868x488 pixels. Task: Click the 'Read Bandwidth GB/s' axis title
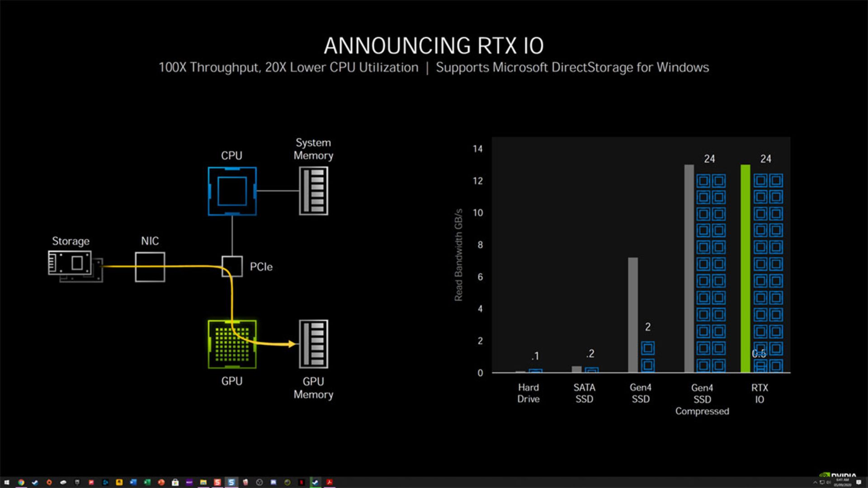point(458,255)
